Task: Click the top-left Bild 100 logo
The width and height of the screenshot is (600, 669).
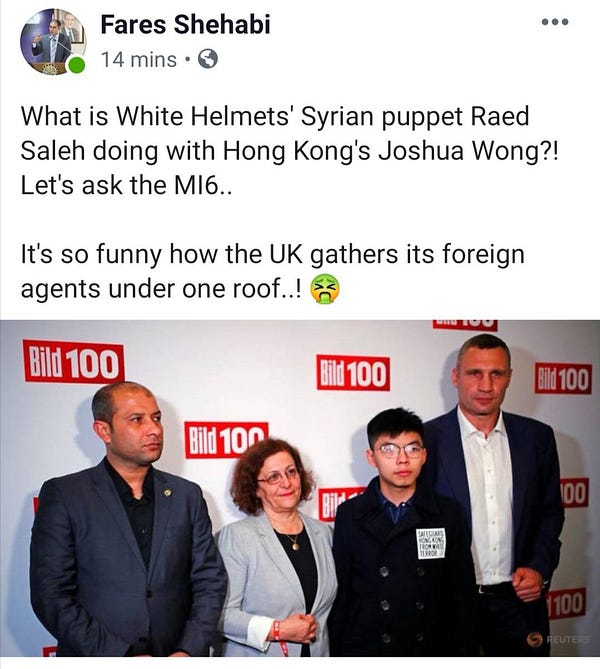Action: tap(74, 361)
